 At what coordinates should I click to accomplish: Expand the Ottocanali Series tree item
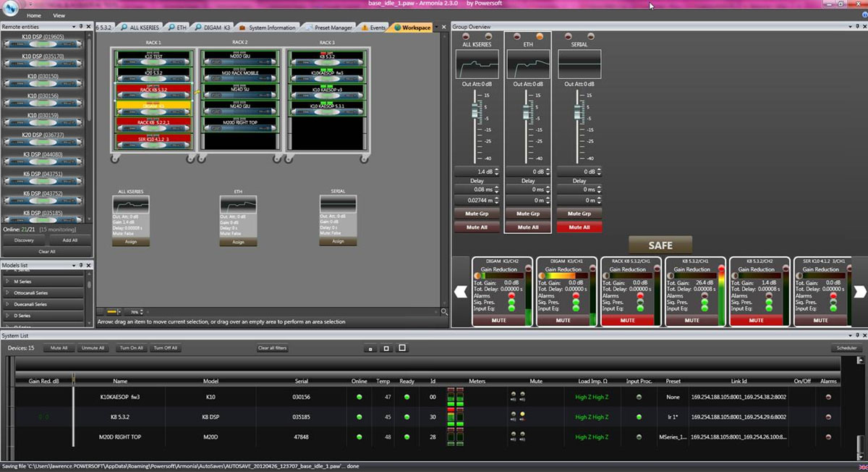tap(9, 292)
